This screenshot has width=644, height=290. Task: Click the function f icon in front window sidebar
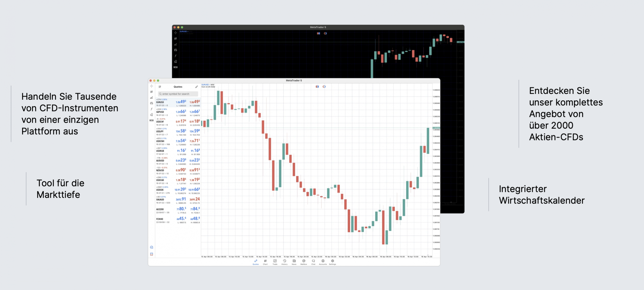coord(151,109)
